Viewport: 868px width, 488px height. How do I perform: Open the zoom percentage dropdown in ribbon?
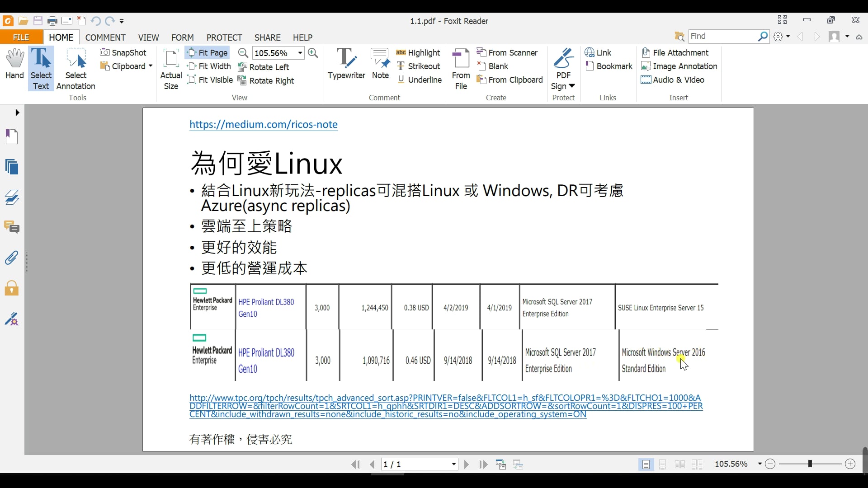pyautogui.click(x=300, y=53)
